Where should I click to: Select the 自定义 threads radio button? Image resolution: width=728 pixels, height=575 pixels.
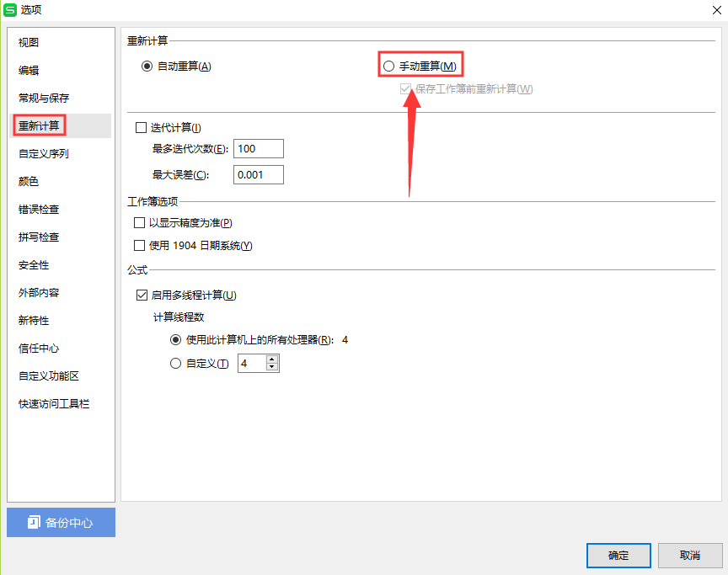175,364
